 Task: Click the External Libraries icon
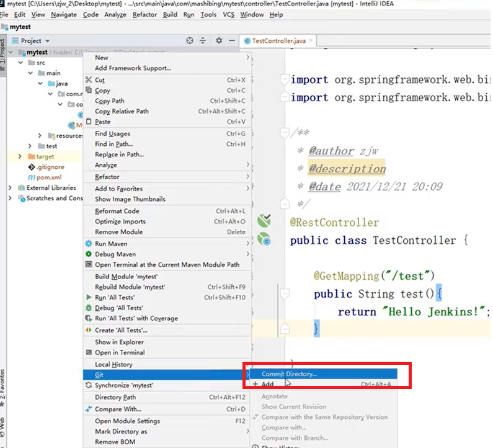pos(21,188)
